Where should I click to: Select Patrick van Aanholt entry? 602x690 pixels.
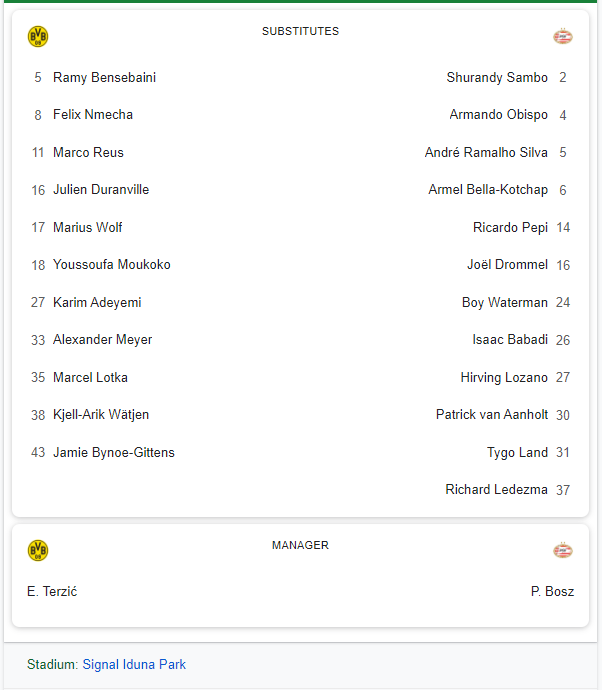click(492, 415)
